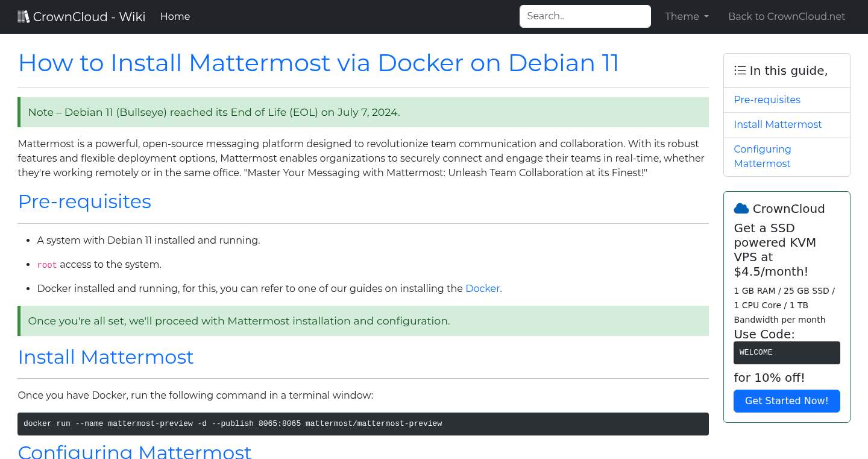Go to the Home nav item
The width and height of the screenshot is (868, 459).
(x=175, y=17)
